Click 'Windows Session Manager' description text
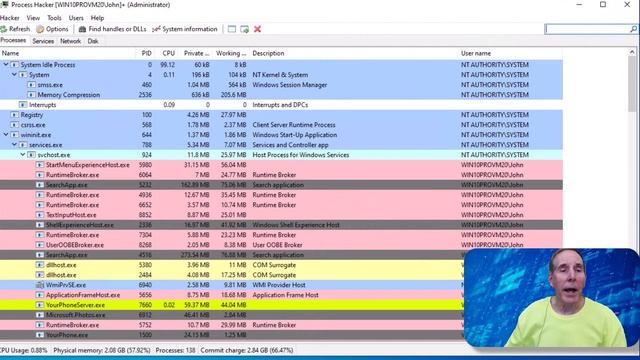The height and width of the screenshot is (360, 640). 290,85
